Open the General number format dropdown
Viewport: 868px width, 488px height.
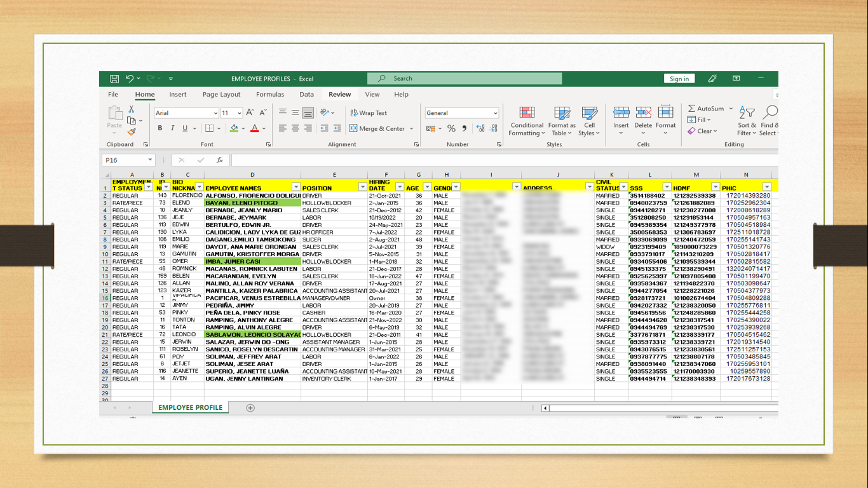click(x=495, y=113)
